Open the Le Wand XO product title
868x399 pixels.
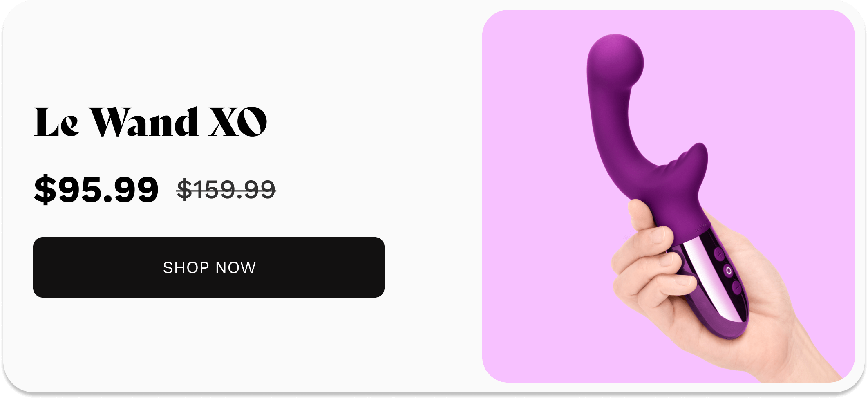pos(150,122)
